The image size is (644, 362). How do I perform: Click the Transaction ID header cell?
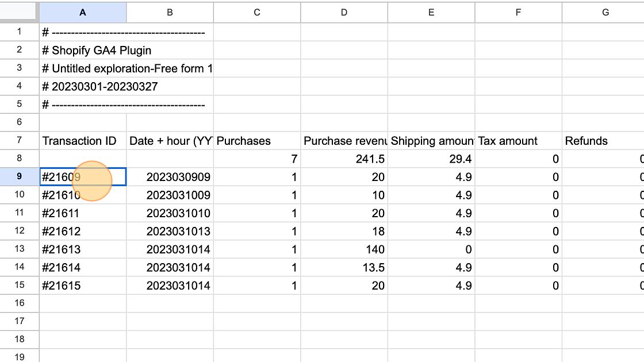83,141
